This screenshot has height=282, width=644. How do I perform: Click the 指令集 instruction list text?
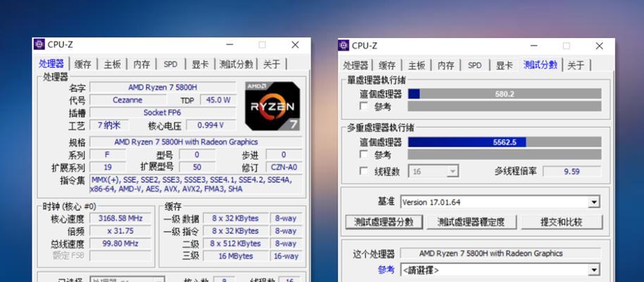[x=196, y=184]
